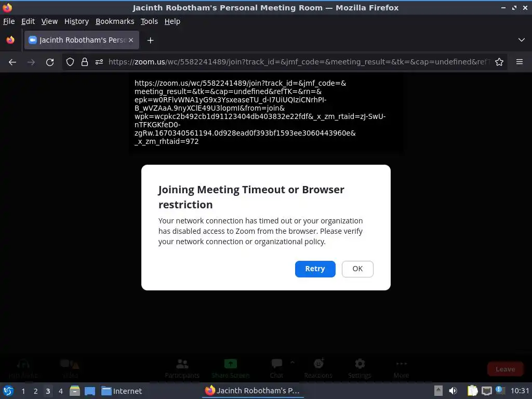Toggle the Video camera control

70,369
